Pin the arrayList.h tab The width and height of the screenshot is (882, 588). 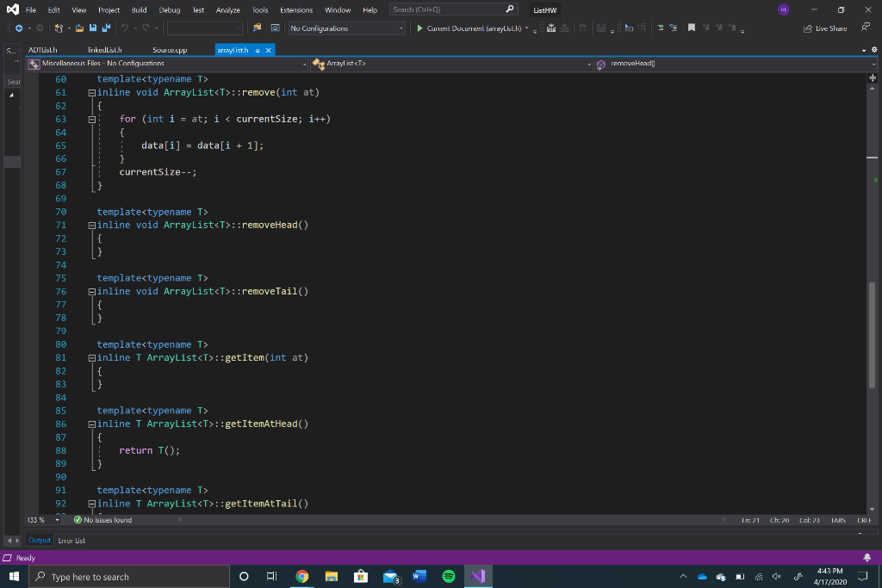(x=258, y=50)
